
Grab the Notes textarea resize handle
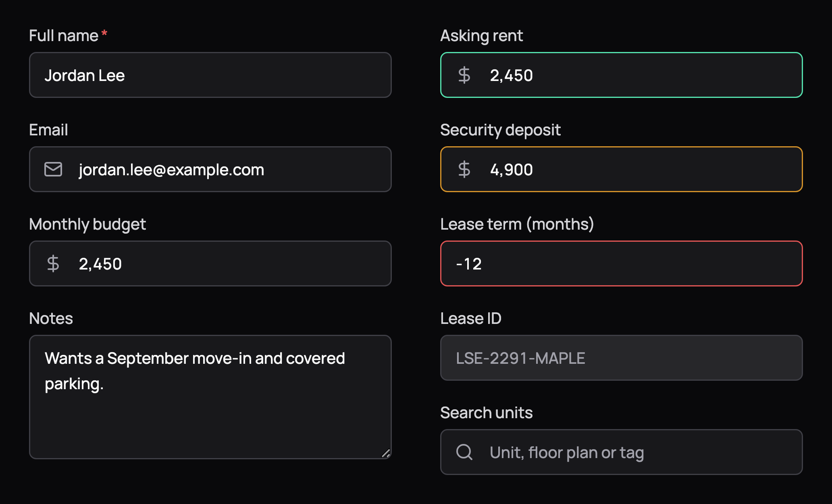[x=386, y=453]
